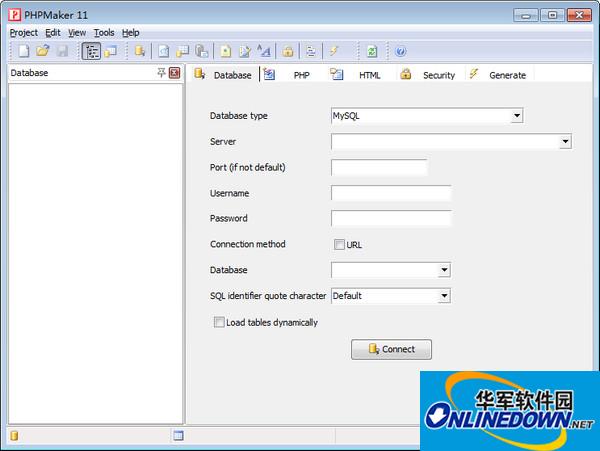Click the Save Project disk icon
This screenshot has height=451, width=600.
(x=62, y=51)
